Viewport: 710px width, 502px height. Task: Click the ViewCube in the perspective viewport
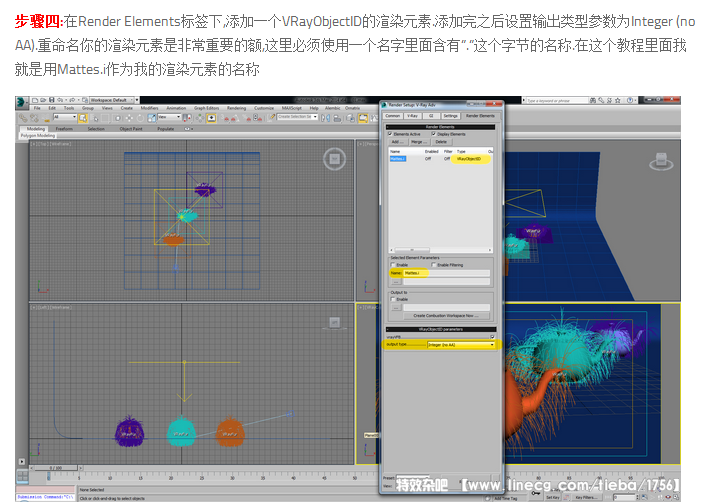click(x=661, y=162)
